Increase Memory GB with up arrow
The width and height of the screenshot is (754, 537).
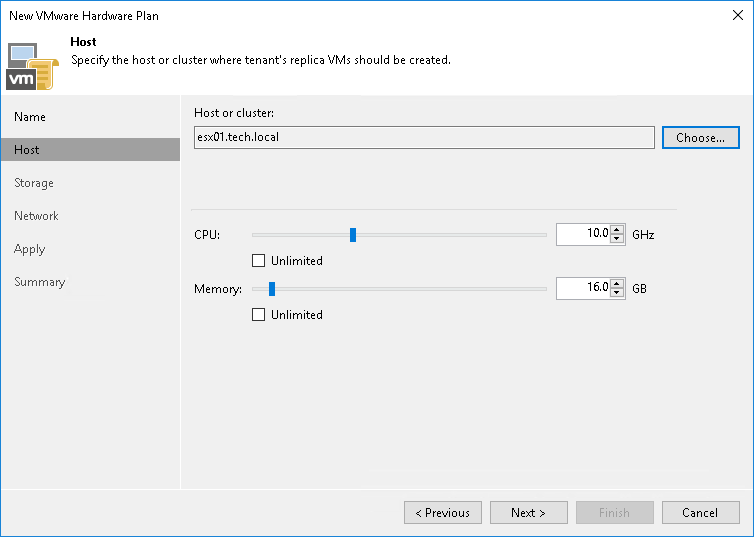click(x=617, y=283)
